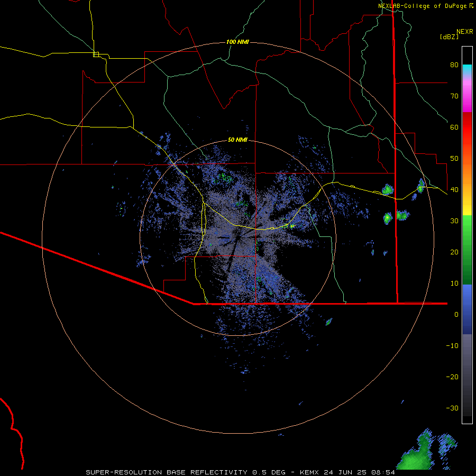This screenshot has width=476, height=476.
Task: Click the NEXR label above the color bar
Action: [465, 32]
